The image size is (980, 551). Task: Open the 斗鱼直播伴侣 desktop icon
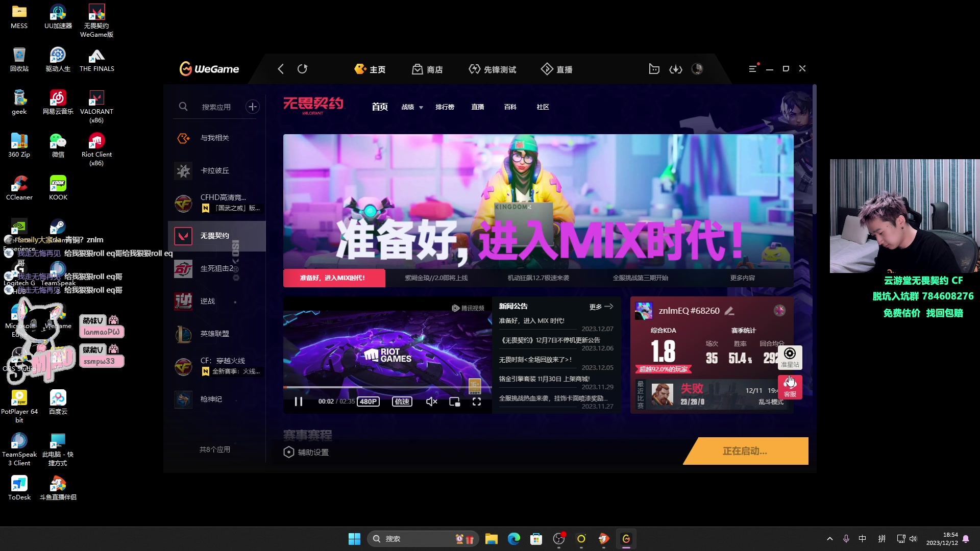58,488
